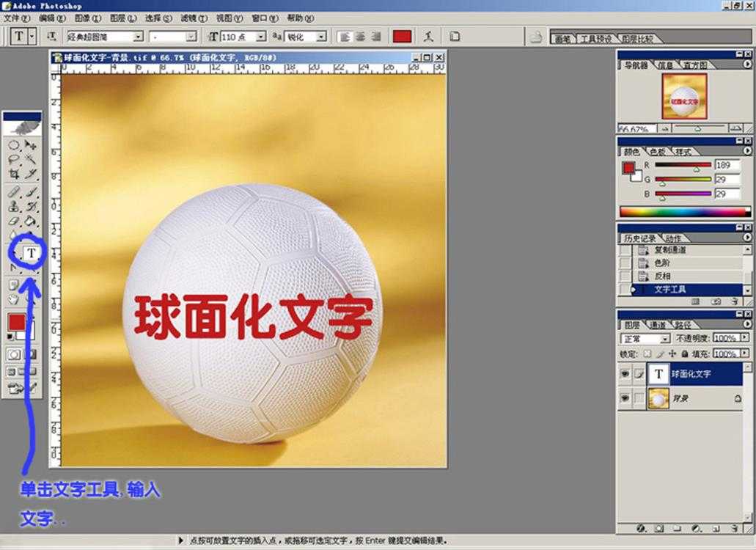Viewport: 756px width, 550px height.
Task: Switch to Quick Mask mode
Action: pyautogui.click(x=30, y=355)
